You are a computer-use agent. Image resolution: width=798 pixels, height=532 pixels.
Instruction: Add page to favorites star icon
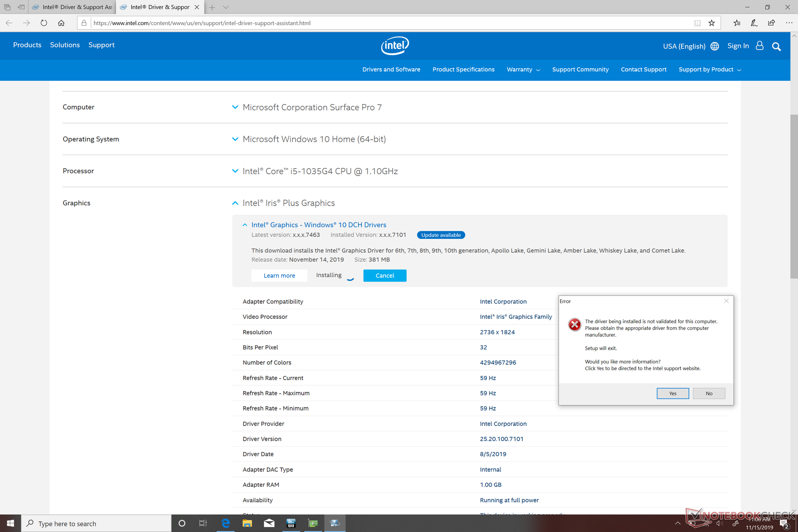click(712, 23)
